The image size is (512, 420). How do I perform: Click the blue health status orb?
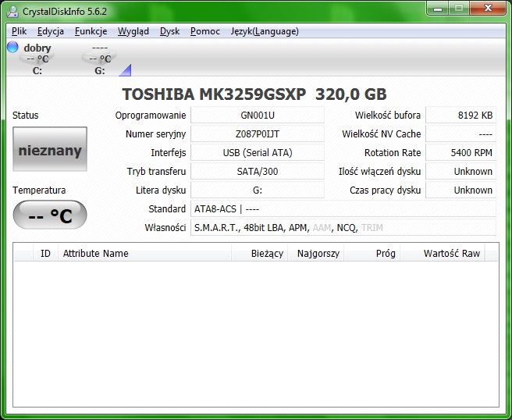pos(12,47)
